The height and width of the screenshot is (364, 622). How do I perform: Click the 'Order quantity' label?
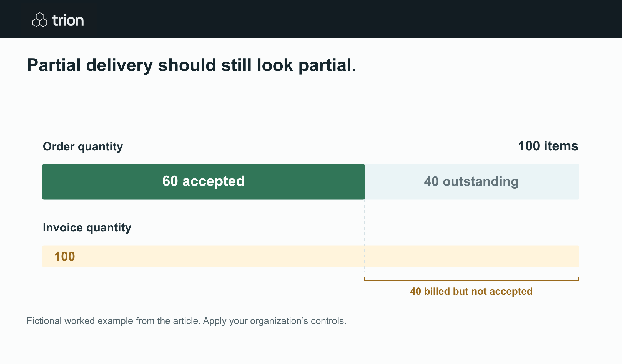83,146
